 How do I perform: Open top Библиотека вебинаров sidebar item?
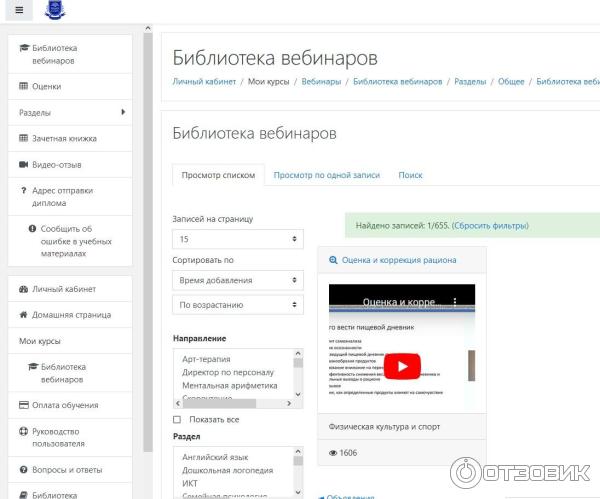(x=70, y=54)
